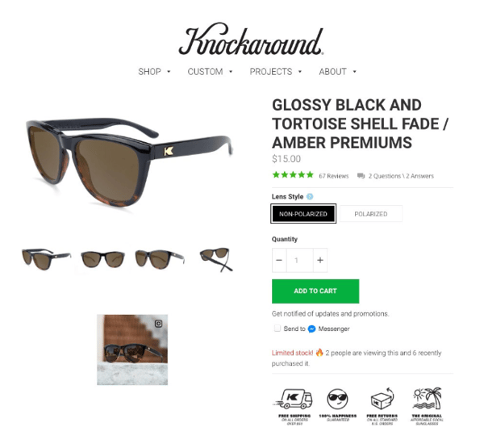The width and height of the screenshot is (484, 448).
Task: Click the five-star rating
Action: pyautogui.click(x=293, y=175)
